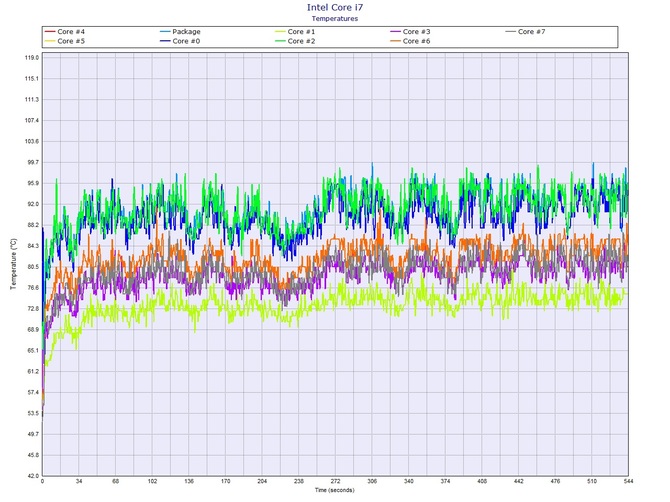Click the purple Core #3 line swatch
670x502 pixels.
tap(394, 32)
